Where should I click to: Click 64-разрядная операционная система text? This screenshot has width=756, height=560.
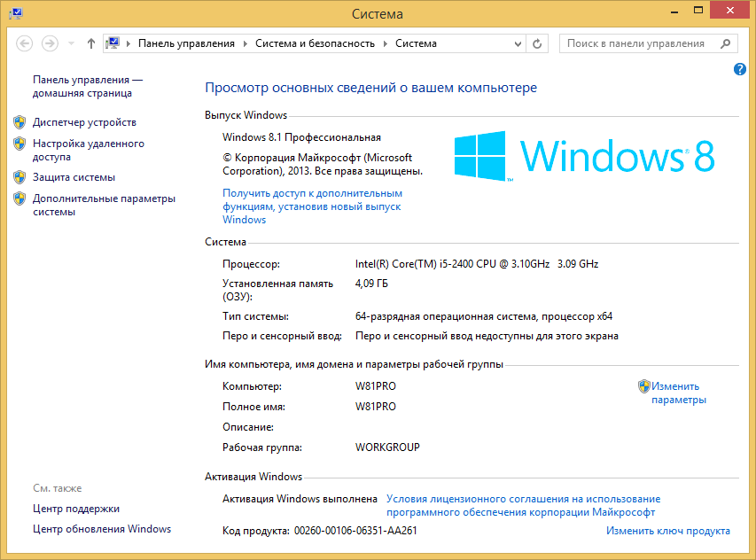point(484,316)
